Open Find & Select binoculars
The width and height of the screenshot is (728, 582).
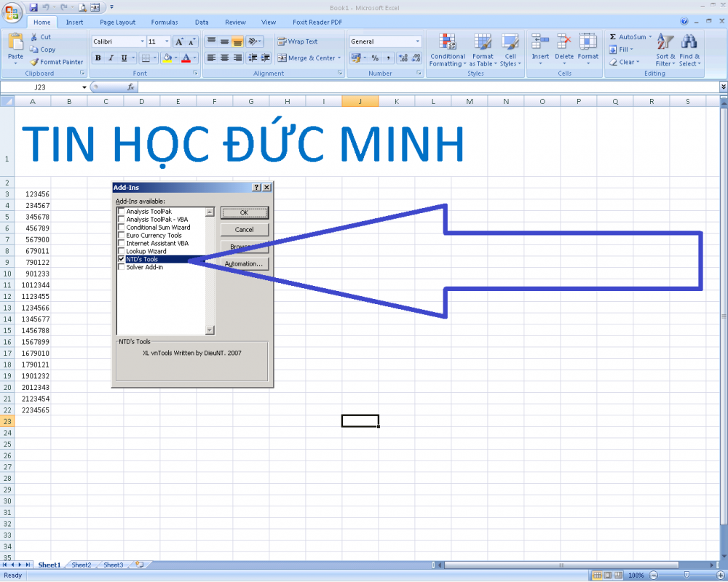coord(689,50)
